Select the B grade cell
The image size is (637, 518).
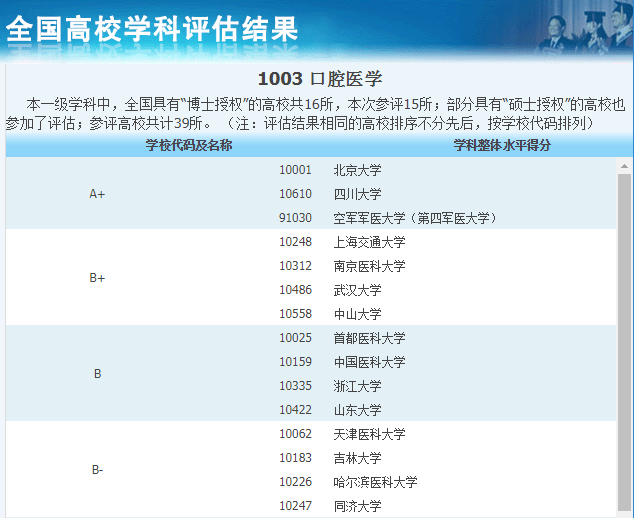click(98, 374)
